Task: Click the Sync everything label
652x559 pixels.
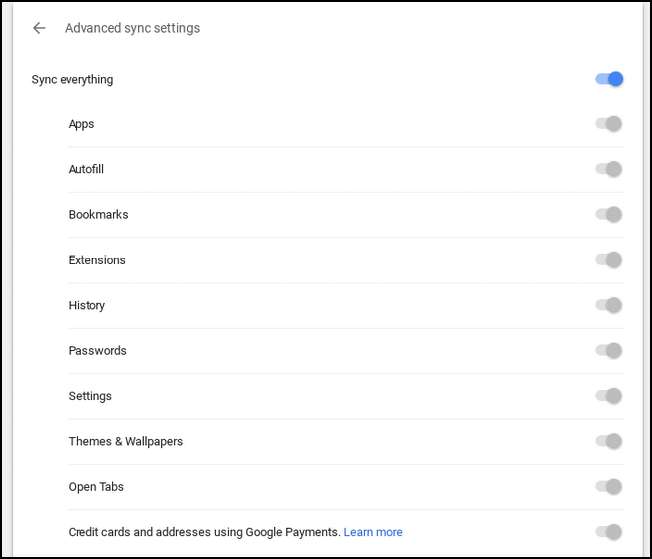Action: coord(72,80)
